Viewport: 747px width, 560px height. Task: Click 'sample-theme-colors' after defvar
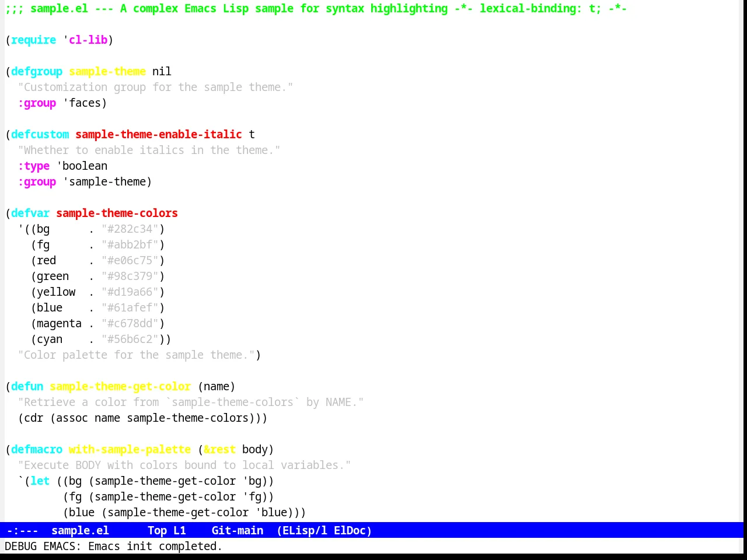pyautogui.click(x=117, y=213)
